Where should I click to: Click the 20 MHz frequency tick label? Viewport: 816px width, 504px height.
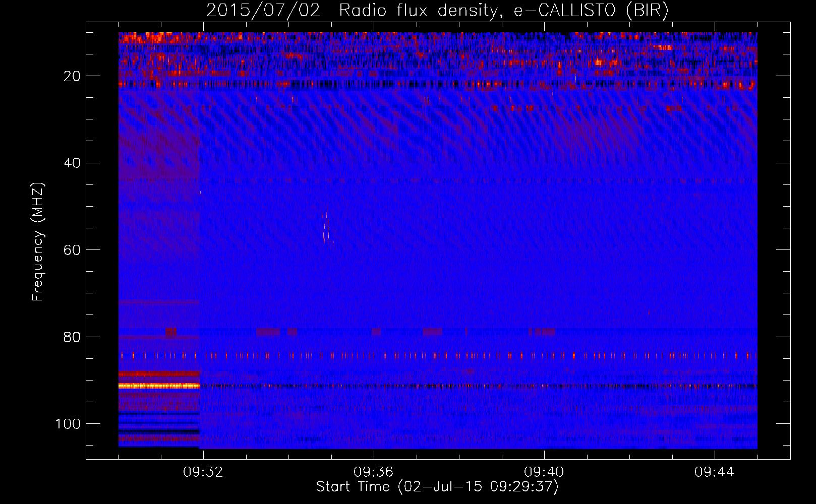(72, 76)
